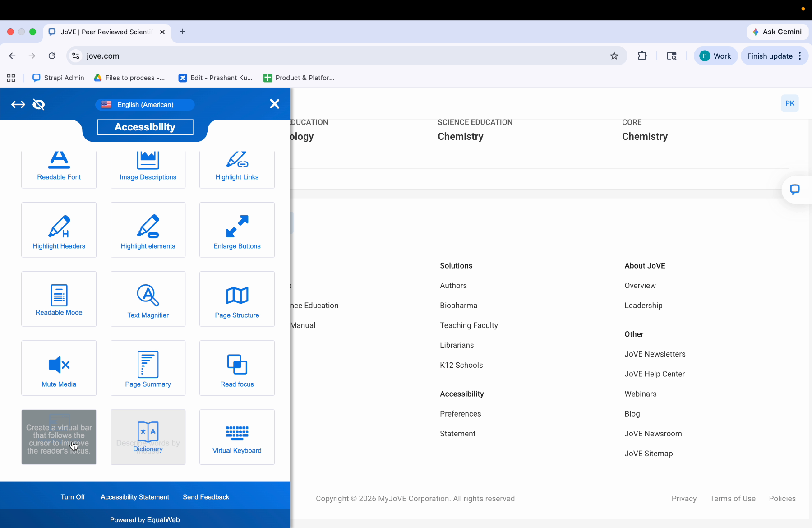Click the Page Summary document icon
Screen dimensions: 812x528
pos(148,364)
